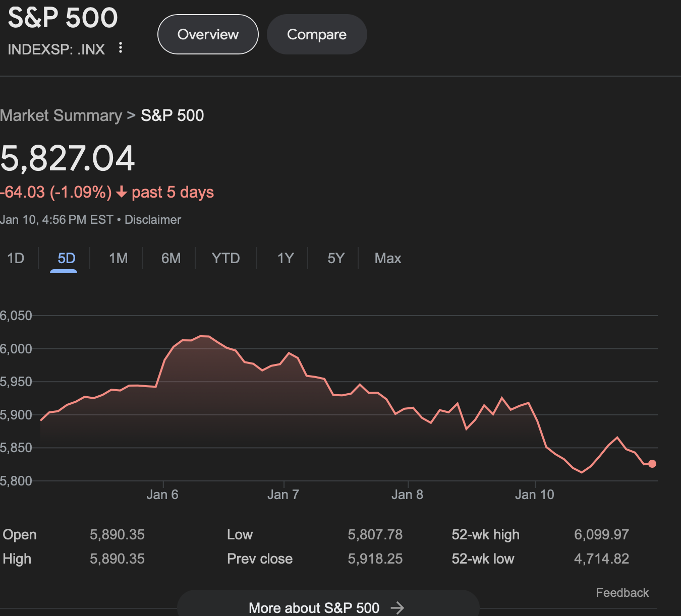Click the arrow icon in More about S&P 500
The image size is (681, 616).
point(398,607)
